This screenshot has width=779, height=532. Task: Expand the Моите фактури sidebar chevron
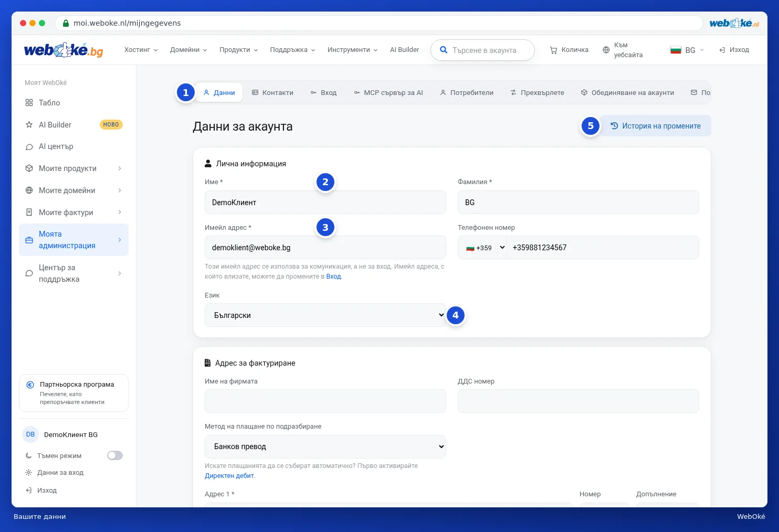[x=120, y=212]
